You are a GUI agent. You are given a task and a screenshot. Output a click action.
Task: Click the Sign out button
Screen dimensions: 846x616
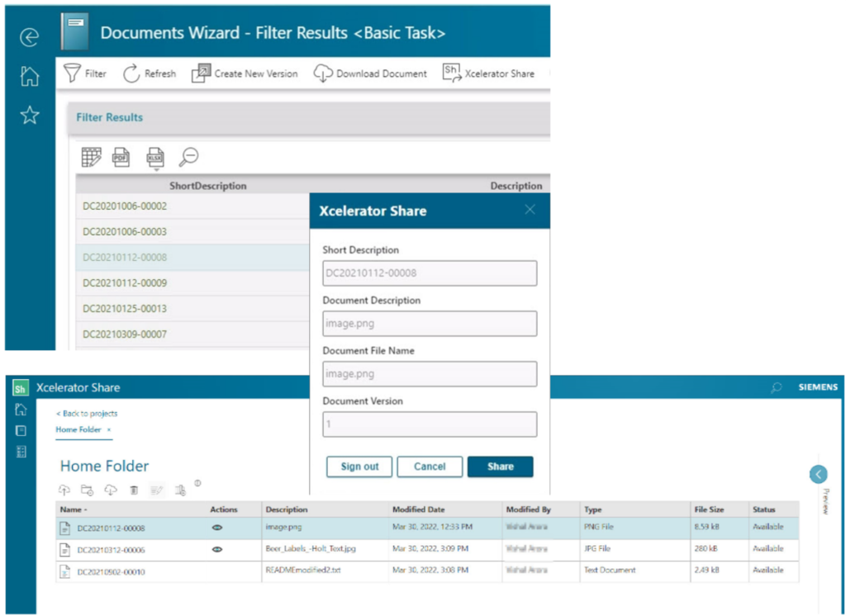click(359, 467)
